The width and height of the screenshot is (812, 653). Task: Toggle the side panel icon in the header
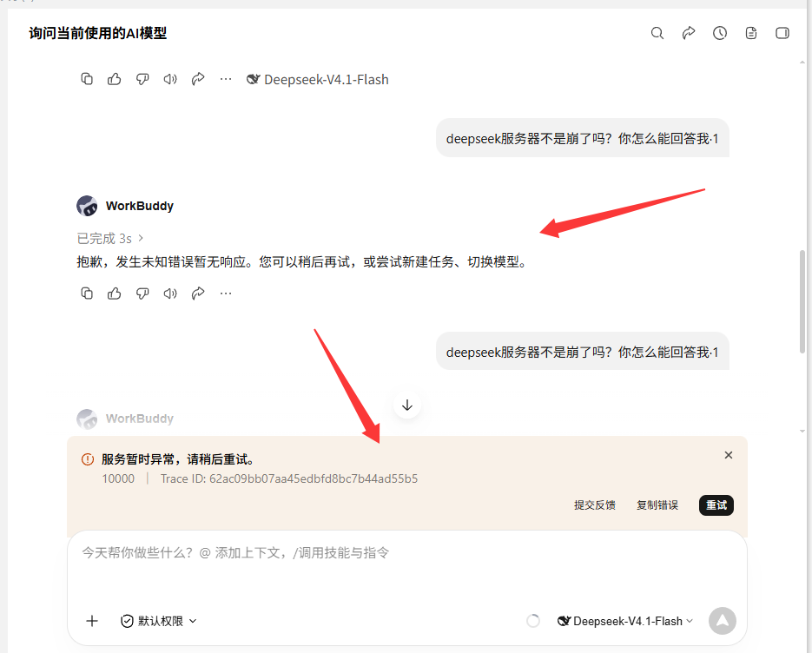tap(782, 33)
